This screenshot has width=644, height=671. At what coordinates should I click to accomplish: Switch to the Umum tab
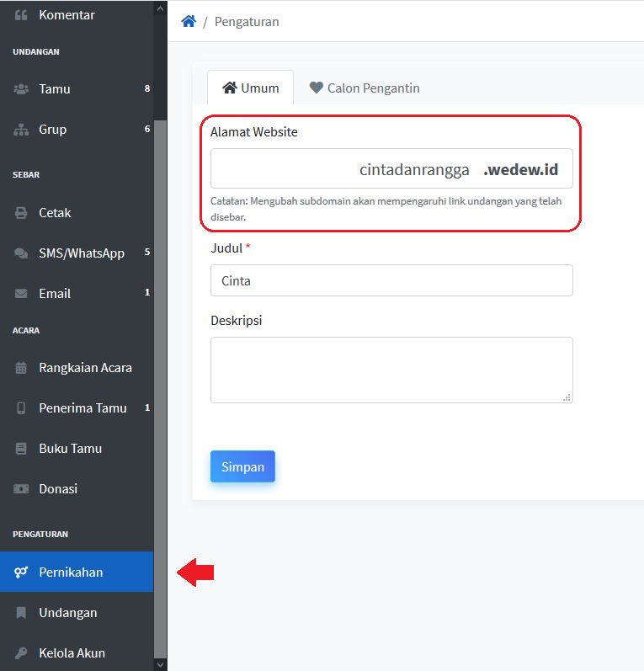click(250, 88)
